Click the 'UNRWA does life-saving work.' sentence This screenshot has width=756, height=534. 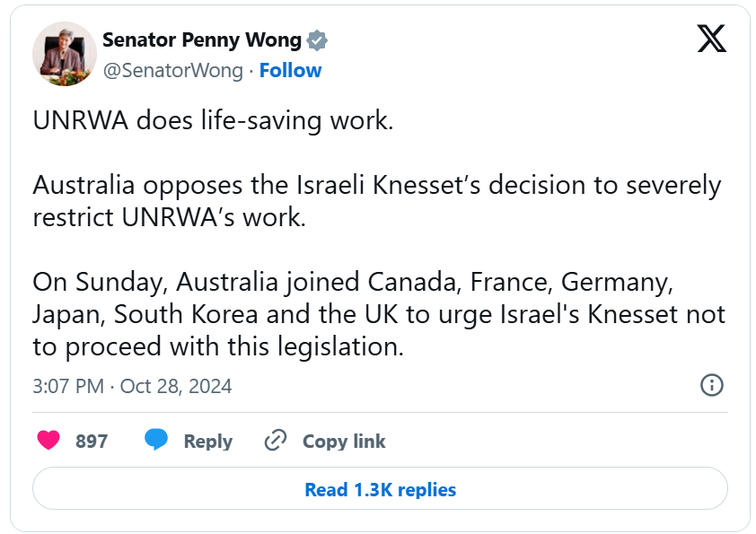pyautogui.click(x=213, y=121)
